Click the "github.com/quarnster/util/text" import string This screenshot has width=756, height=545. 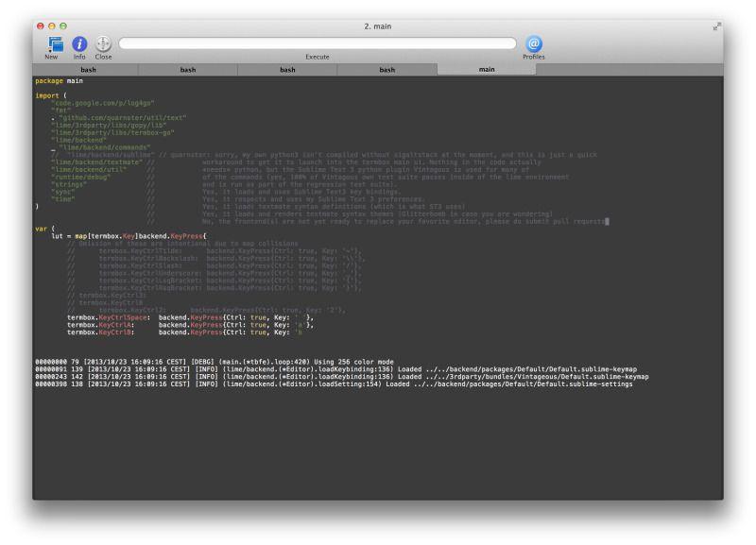coord(123,118)
